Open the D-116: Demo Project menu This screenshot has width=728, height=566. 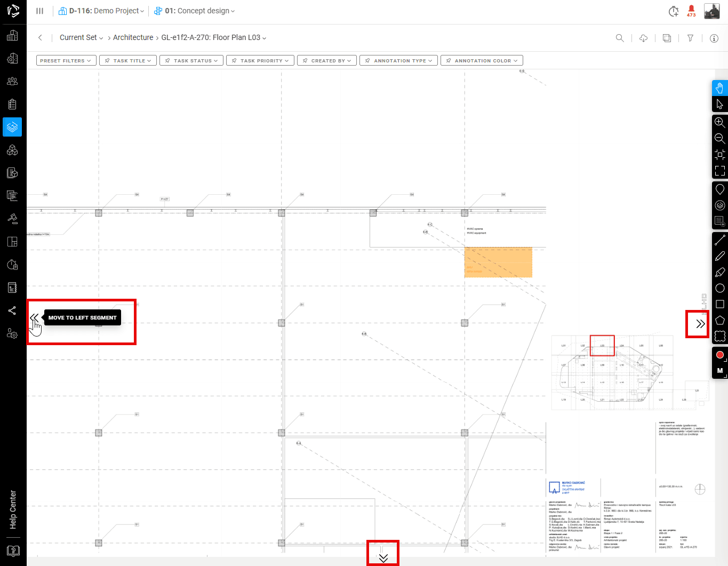tap(101, 11)
